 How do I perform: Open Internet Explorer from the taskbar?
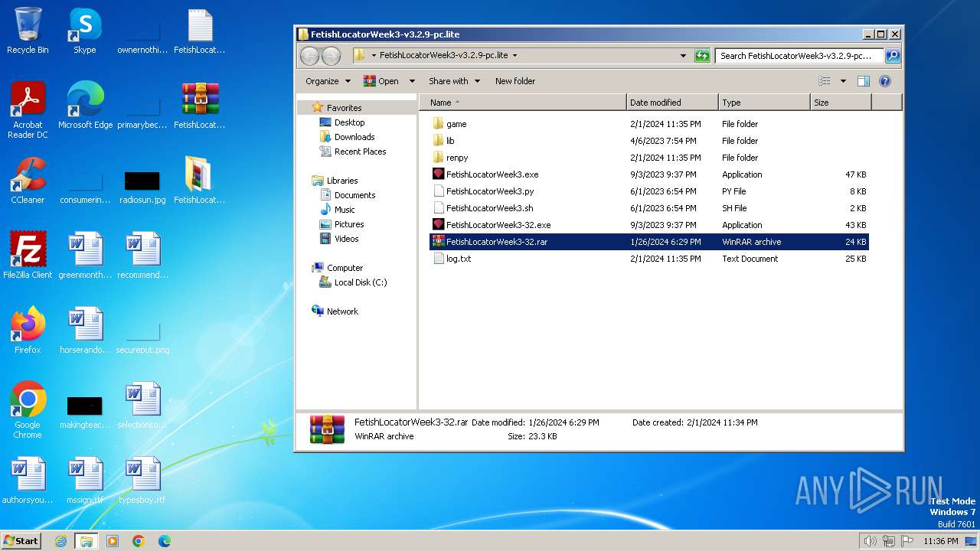[x=61, y=541]
